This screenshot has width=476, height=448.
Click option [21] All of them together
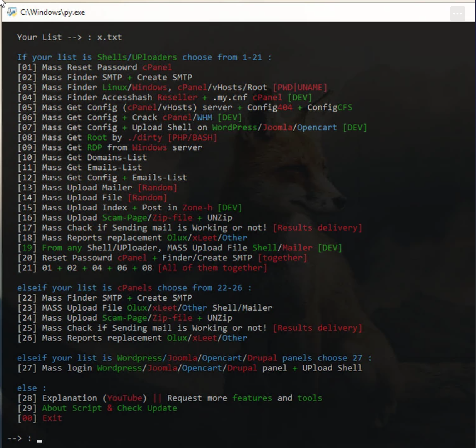(142, 268)
